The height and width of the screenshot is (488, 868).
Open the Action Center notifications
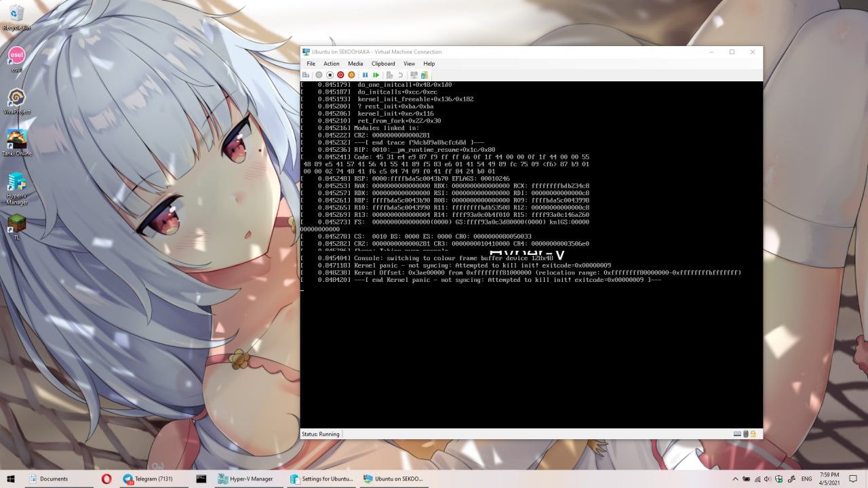pos(853,479)
